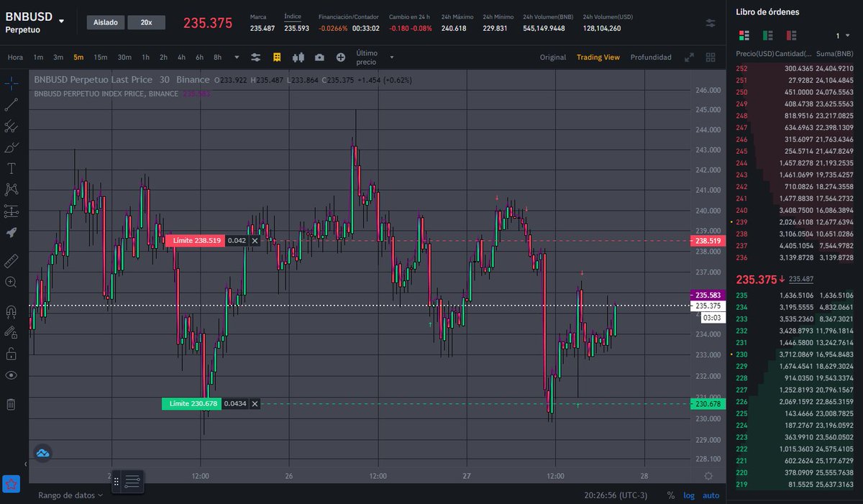Open the chart indicator settings sliders icon
Screen dimensions: 863x504
256,57
